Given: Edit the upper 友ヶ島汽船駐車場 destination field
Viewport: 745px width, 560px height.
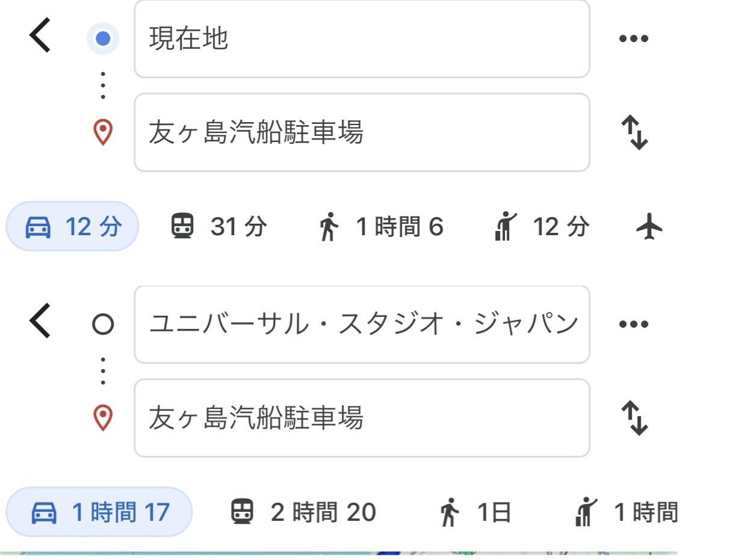Looking at the screenshot, I should click(361, 132).
